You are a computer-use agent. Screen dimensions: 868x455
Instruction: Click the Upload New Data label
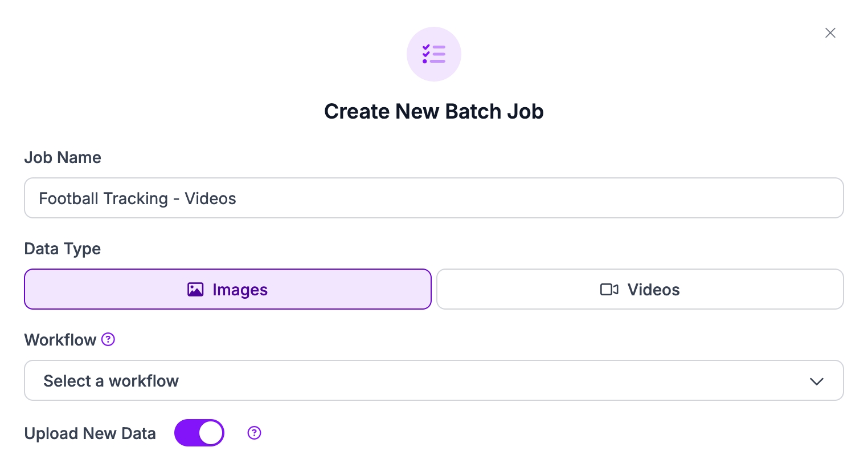click(90, 433)
